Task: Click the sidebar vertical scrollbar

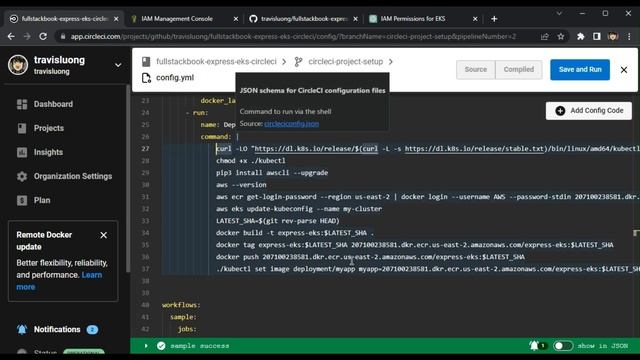Action: coord(128,178)
